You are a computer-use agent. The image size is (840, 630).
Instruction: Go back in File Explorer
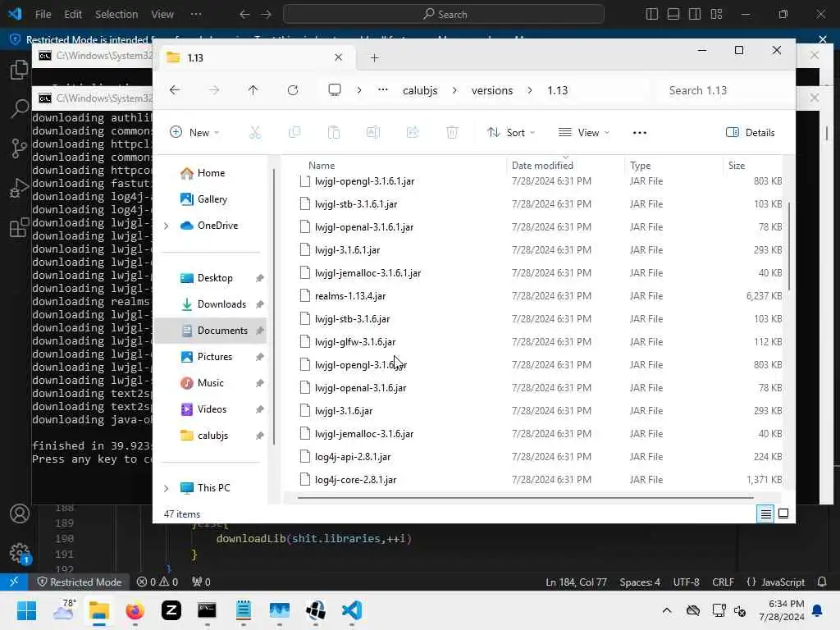tap(175, 90)
